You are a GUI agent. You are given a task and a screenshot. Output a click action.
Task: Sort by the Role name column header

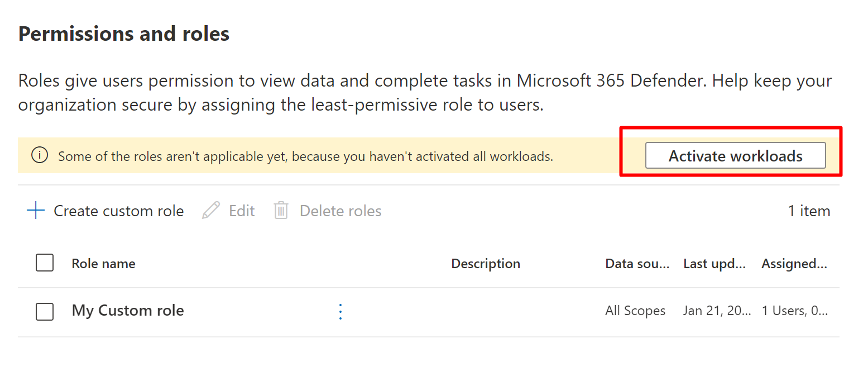click(x=103, y=264)
